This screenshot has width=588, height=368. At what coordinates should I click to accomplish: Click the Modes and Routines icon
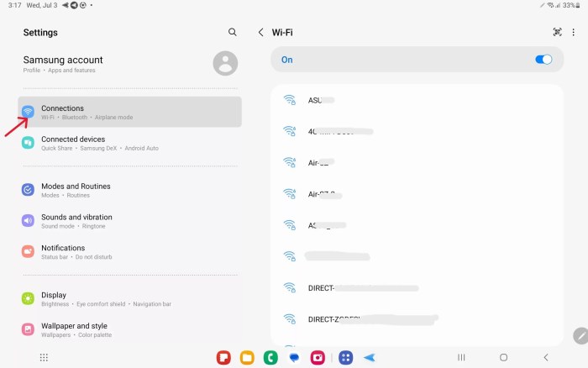pos(28,190)
